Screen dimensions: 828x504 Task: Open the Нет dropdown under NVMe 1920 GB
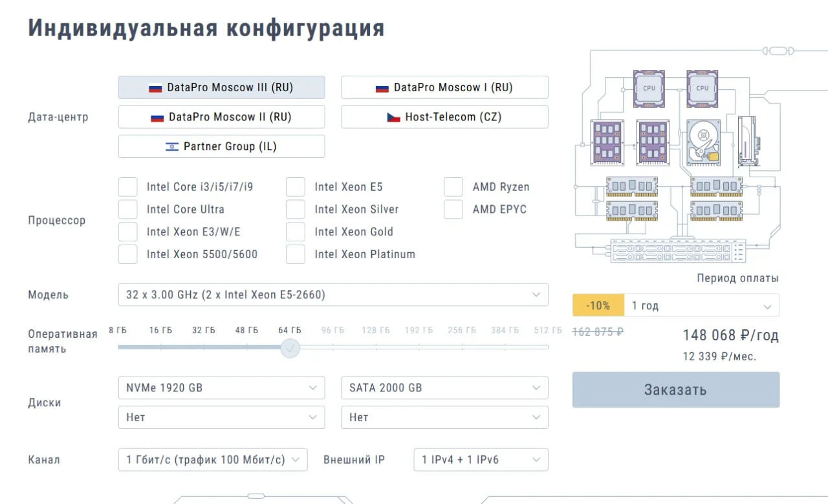coord(221,417)
